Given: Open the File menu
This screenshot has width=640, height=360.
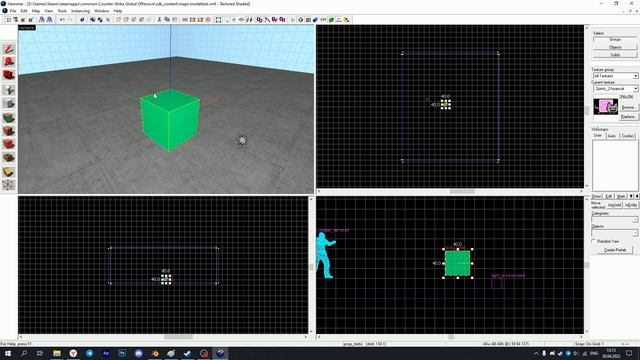Looking at the screenshot, I should (13, 11).
